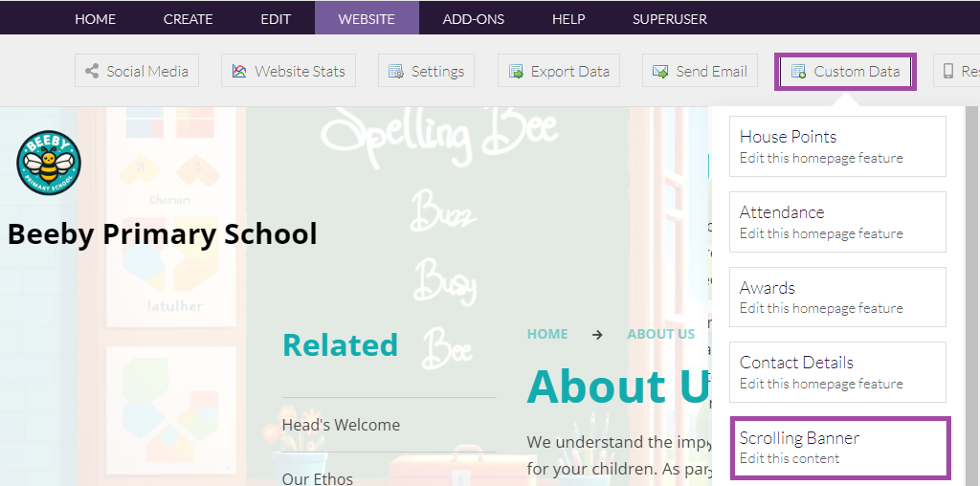The width and height of the screenshot is (980, 486).
Task: Select Scrolling Banner content option
Action: coord(839,447)
